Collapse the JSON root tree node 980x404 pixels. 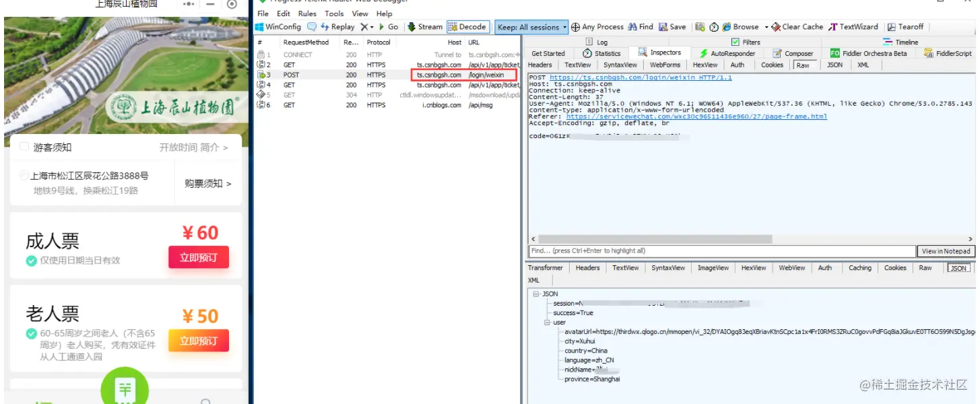tap(536, 294)
